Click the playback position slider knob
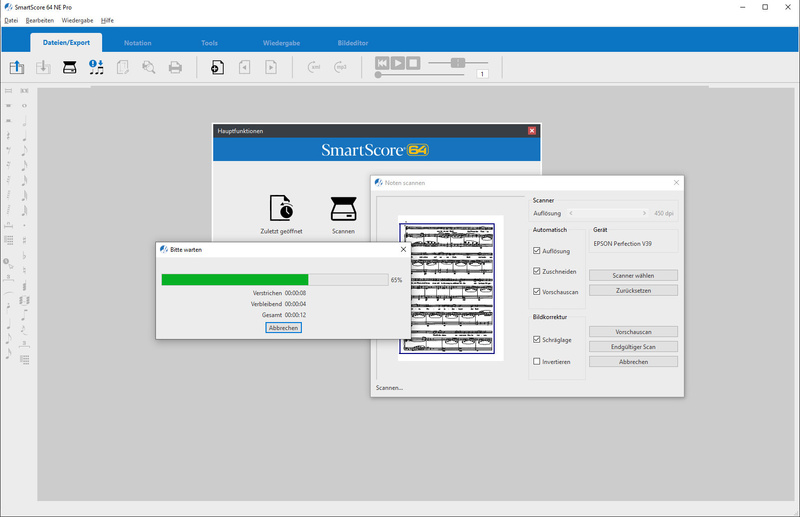This screenshot has width=800, height=517. (378, 75)
